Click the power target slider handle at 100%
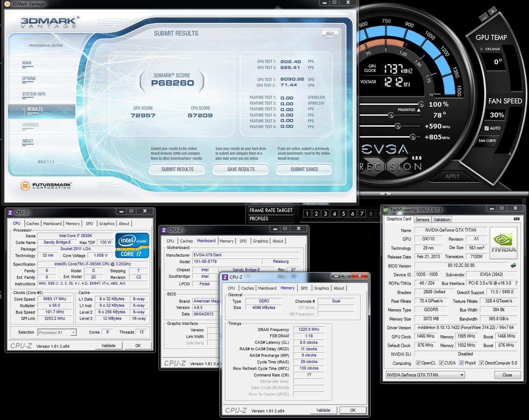Image resolution: width=529 pixels, height=420 pixels. [x=420, y=104]
